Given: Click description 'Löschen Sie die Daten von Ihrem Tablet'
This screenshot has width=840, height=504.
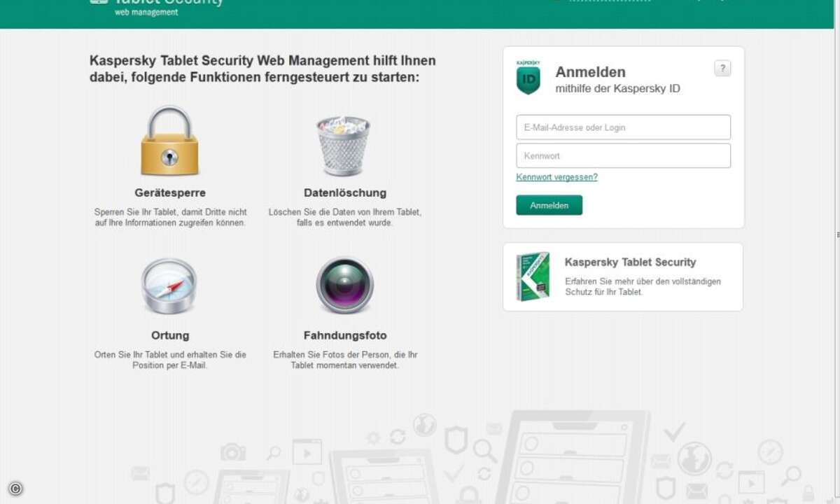Looking at the screenshot, I should 345,211.
